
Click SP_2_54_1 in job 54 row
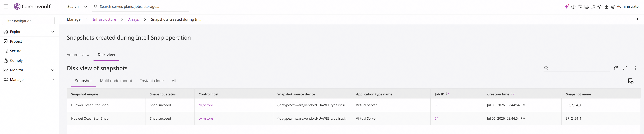(x=574, y=119)
